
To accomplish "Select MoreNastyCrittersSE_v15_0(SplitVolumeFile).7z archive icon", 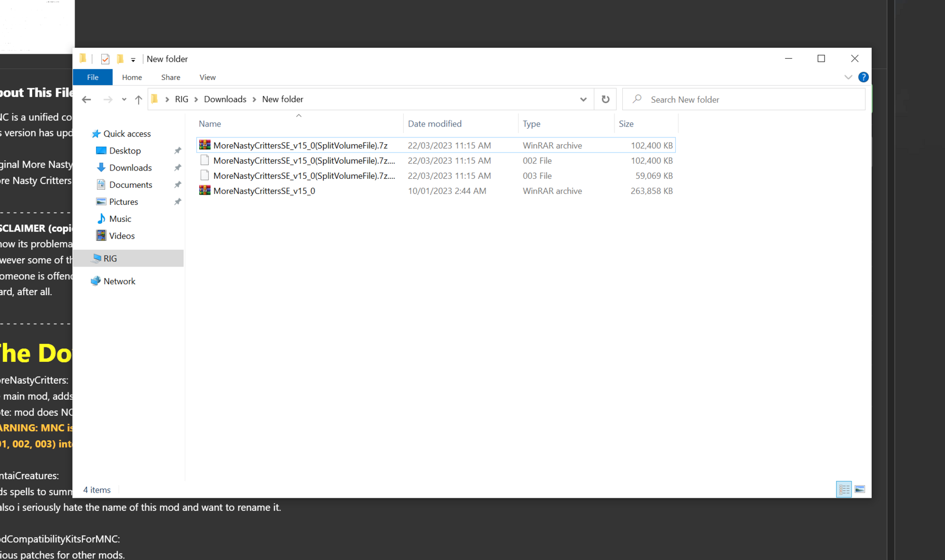I will pos(205,145).
